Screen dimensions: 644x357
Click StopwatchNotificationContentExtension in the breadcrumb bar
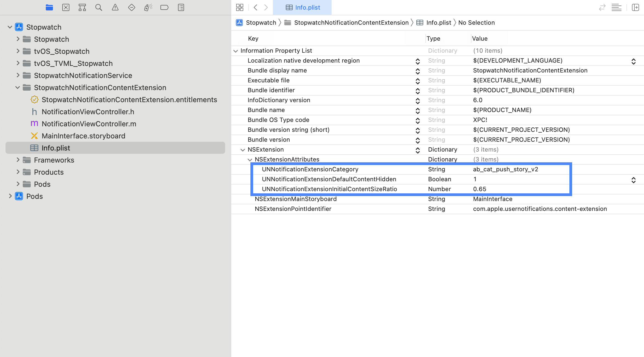351,23
